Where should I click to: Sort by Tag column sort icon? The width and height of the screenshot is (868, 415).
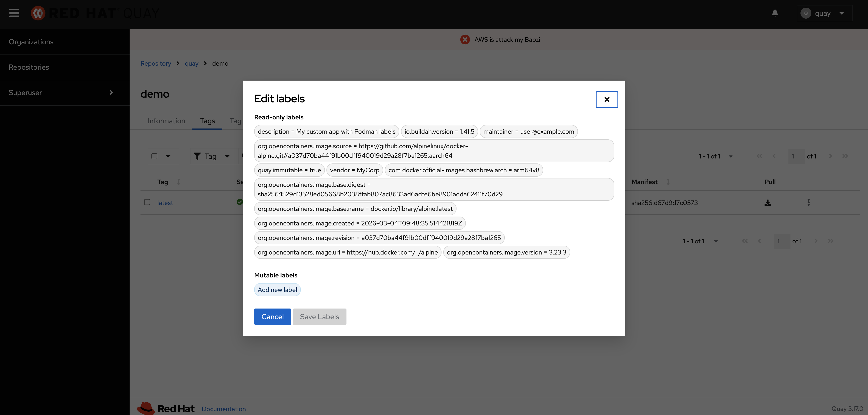179,182
